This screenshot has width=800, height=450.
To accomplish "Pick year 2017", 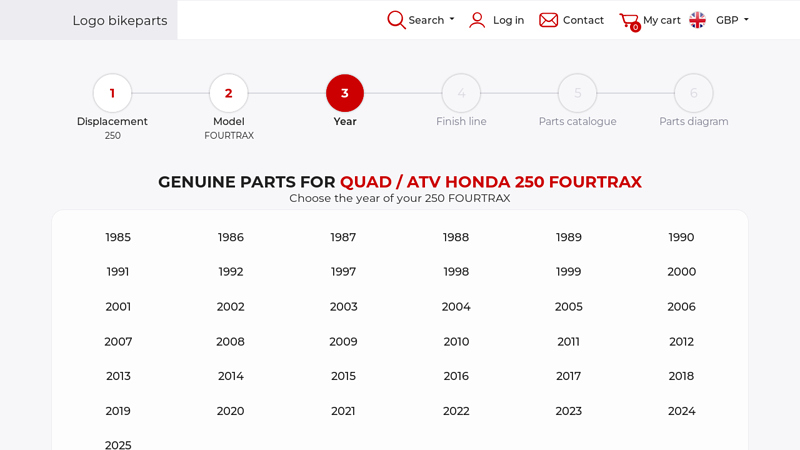I will click(568, 376).
